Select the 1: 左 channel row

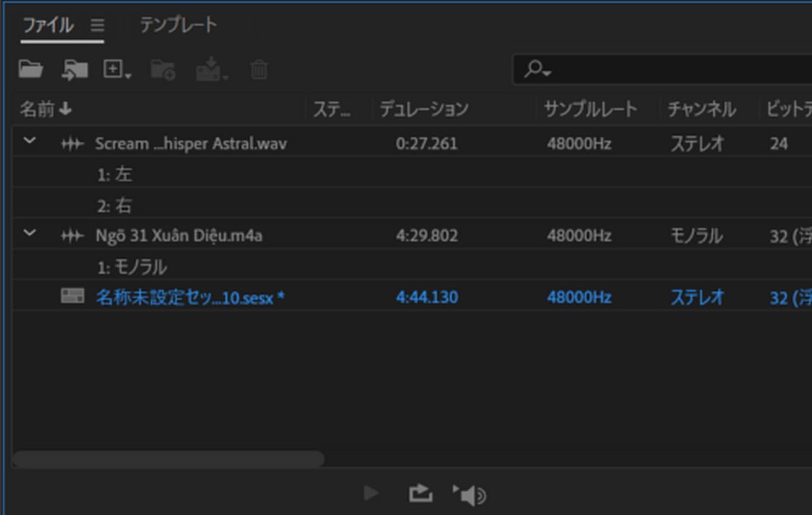[x=115, y=175]
